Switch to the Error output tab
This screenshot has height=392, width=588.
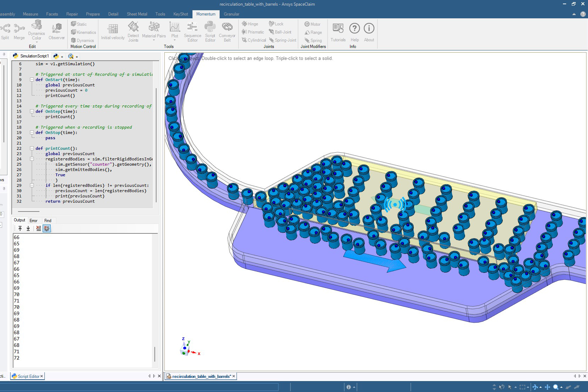pyautogui.click(x=33, y=221)
